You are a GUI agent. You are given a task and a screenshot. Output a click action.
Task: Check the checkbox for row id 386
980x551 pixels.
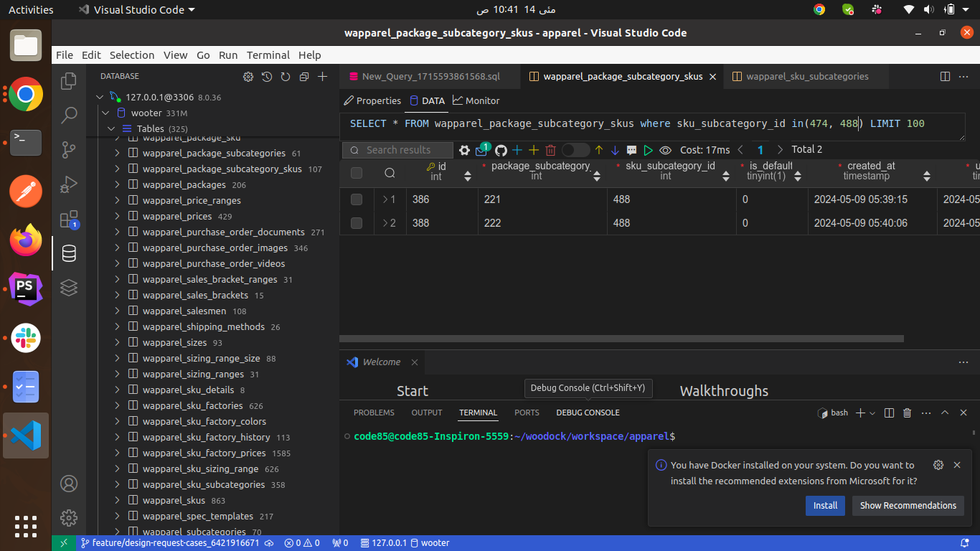[357, 199]
